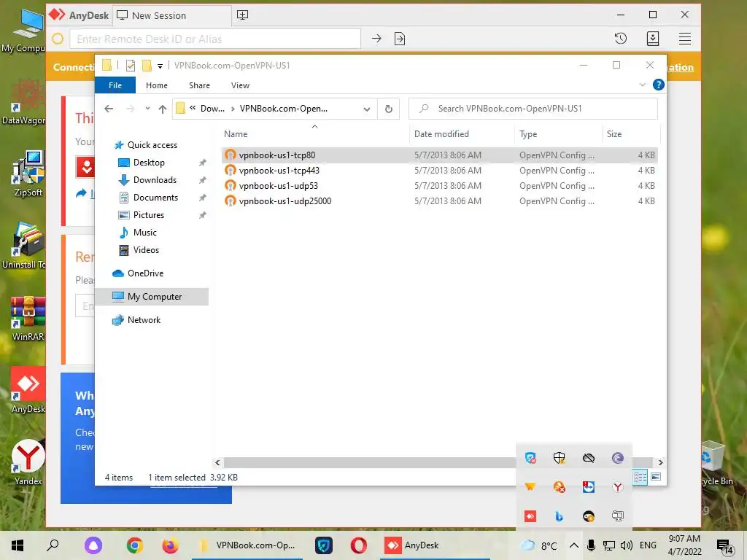Open Documents in navigation pane
This screenshot has width=747, height=560.
click(156, 198)
